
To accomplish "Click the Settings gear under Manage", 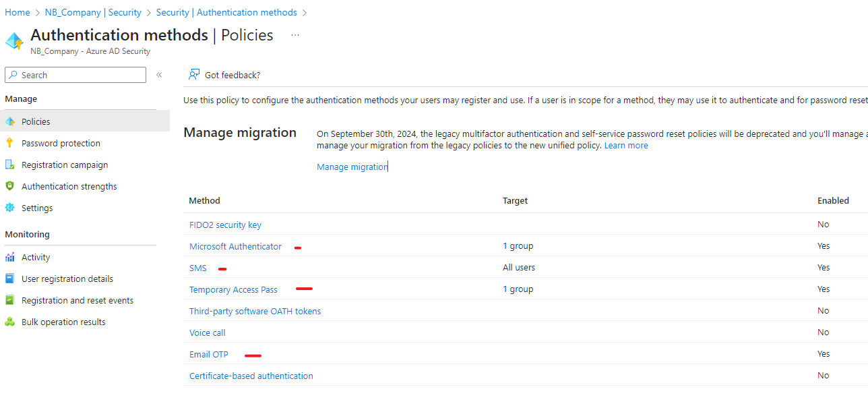I will click(x=9, y=207).
